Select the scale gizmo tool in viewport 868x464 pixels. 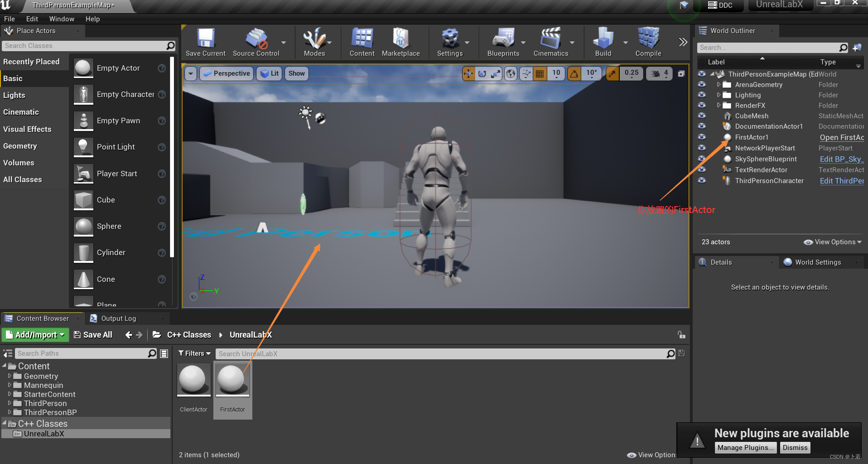pyautogui.click(x=496, y=73)
